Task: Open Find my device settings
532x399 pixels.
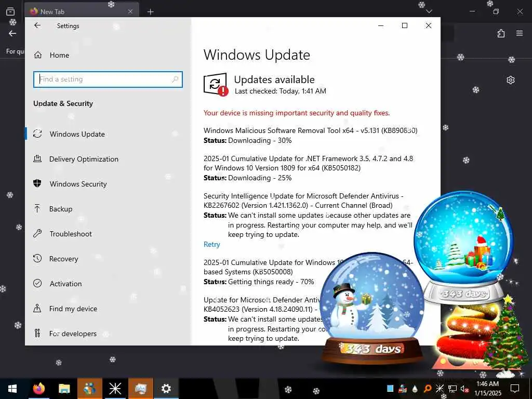Action: click(73, 309)
